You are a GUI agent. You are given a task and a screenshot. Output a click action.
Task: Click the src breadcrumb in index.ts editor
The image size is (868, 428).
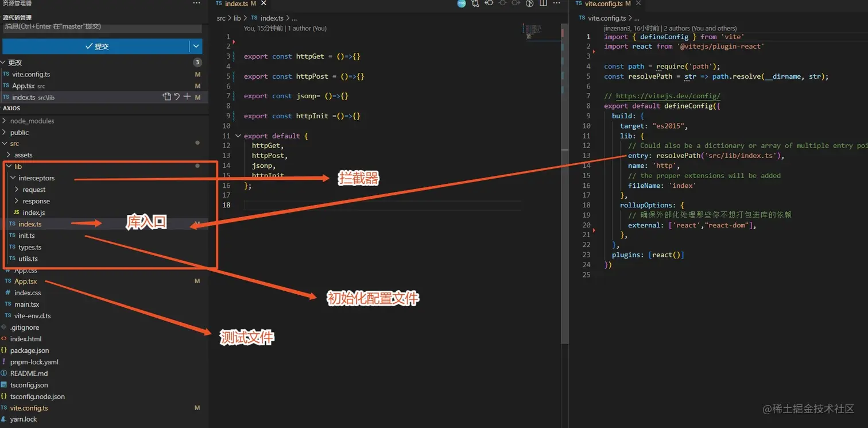pyautogui.click(x=221, y=18)
